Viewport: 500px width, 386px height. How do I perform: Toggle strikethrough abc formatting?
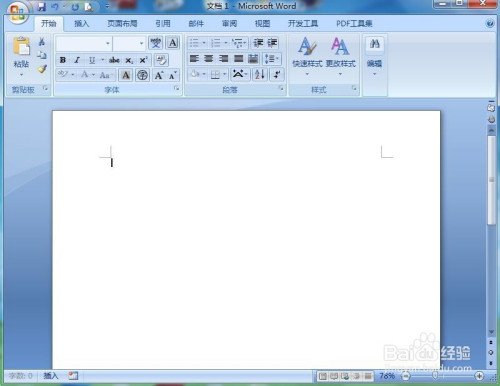(x=114, y=60)
